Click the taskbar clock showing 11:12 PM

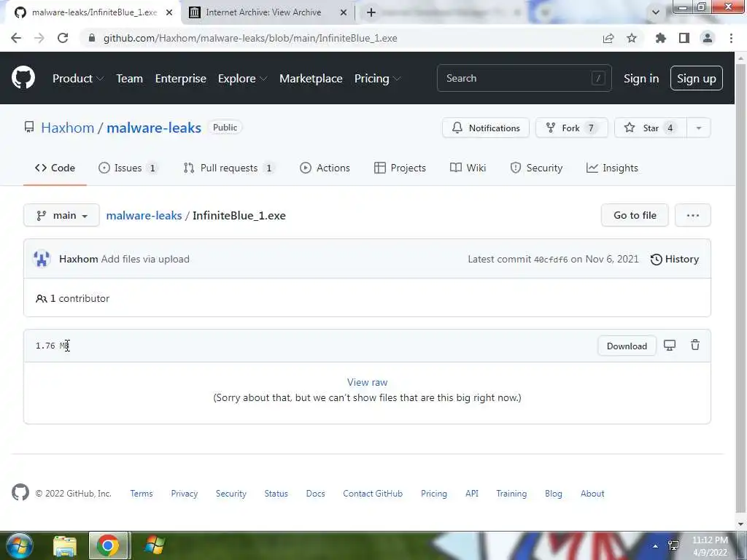(710, 546)
